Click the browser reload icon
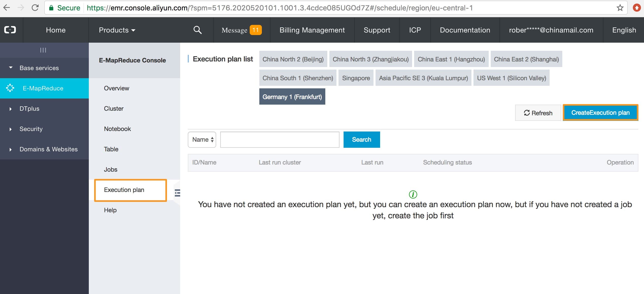644x294 pixels. pyautogui.click(x=35, y=8)
